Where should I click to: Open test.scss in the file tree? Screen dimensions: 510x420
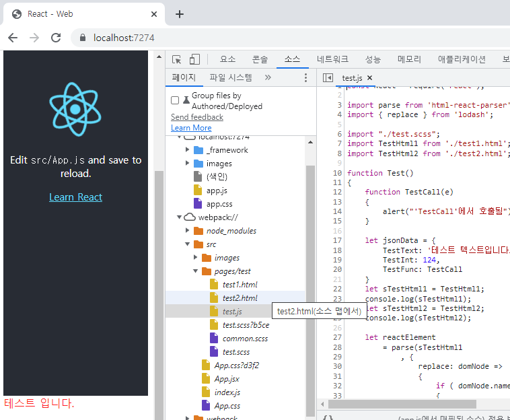tap(236, 352)
